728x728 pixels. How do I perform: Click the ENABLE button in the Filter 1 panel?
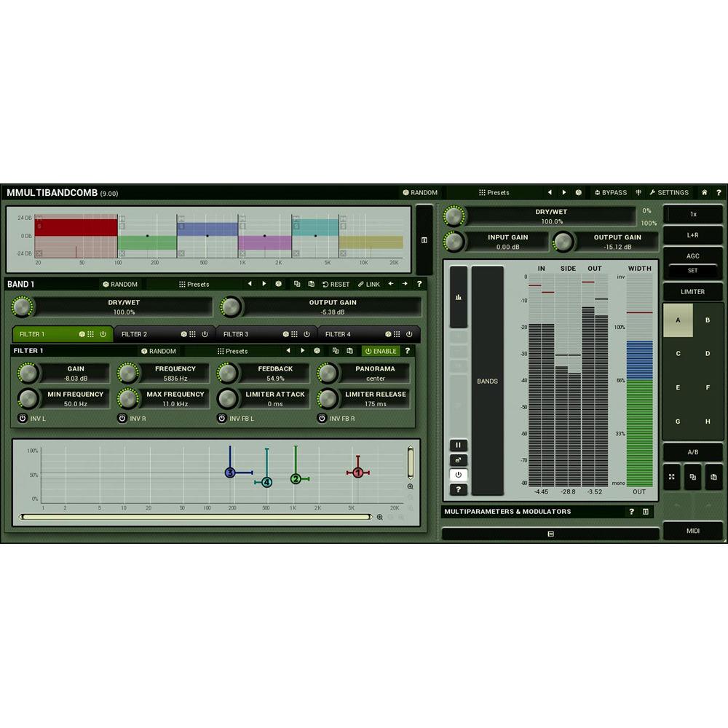[380, 351]
